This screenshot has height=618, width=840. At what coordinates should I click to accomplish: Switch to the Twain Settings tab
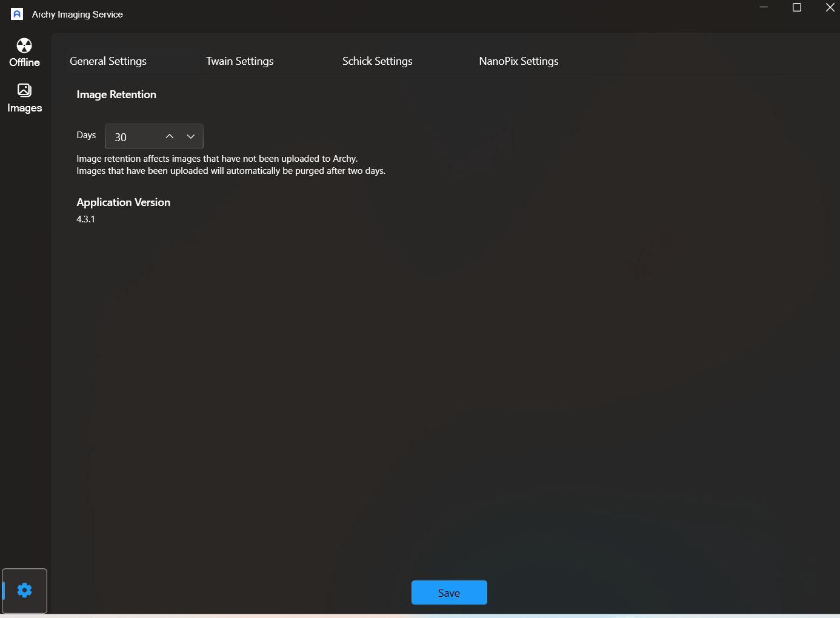[x=239, y=61]
